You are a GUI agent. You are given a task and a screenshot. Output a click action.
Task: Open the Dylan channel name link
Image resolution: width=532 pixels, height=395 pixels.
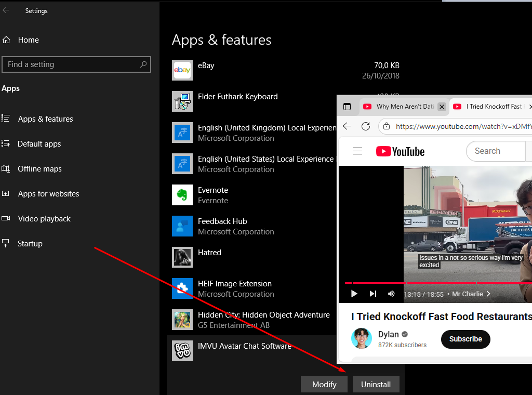click(389, 334)
